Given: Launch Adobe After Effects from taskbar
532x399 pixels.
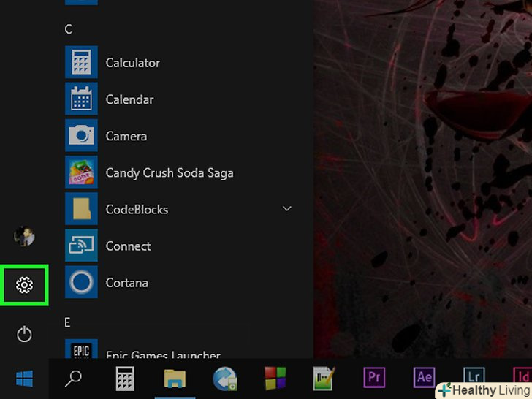Looking at the screenshot, I should [x=424, y=378].
